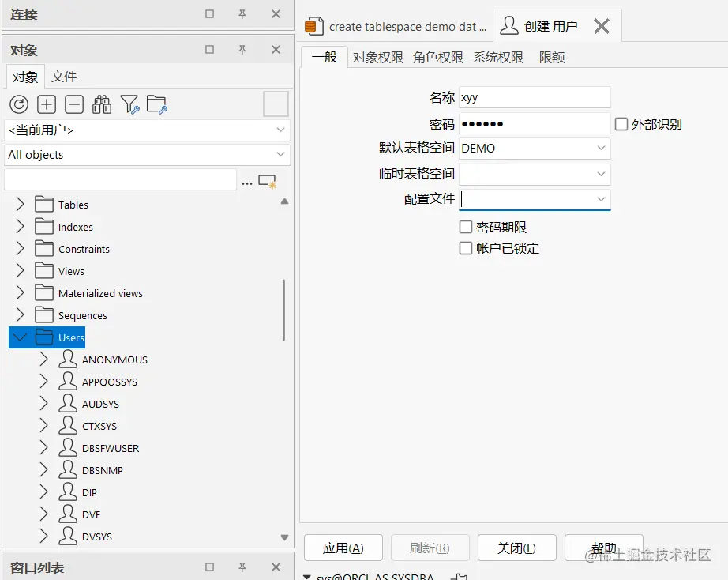Enable the 外部识别 checkbox
This screenshot has height=580, width=728.
[x=621, y=124]
